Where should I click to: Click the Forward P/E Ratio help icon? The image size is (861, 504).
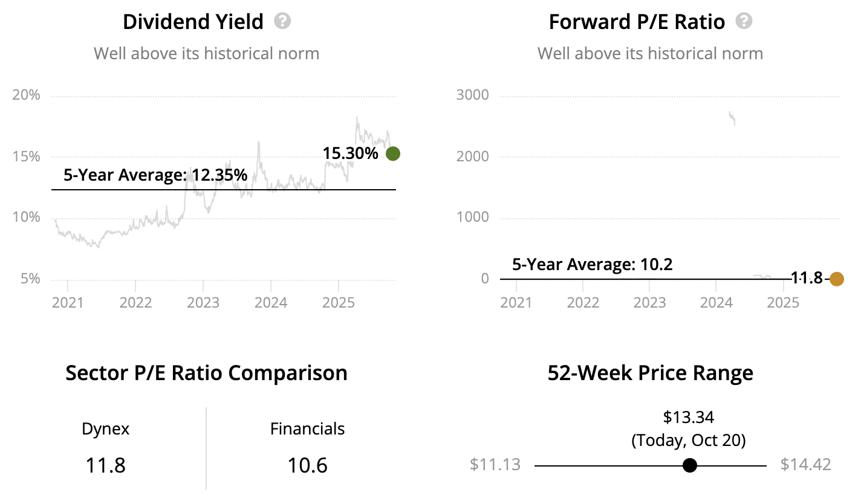click(x=744, y=22)
